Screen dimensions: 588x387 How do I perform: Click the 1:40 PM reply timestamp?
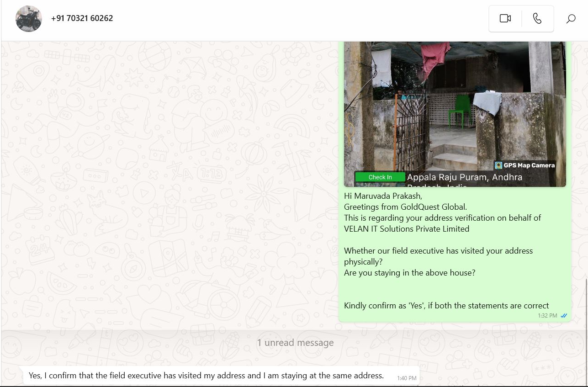(407, 378)
